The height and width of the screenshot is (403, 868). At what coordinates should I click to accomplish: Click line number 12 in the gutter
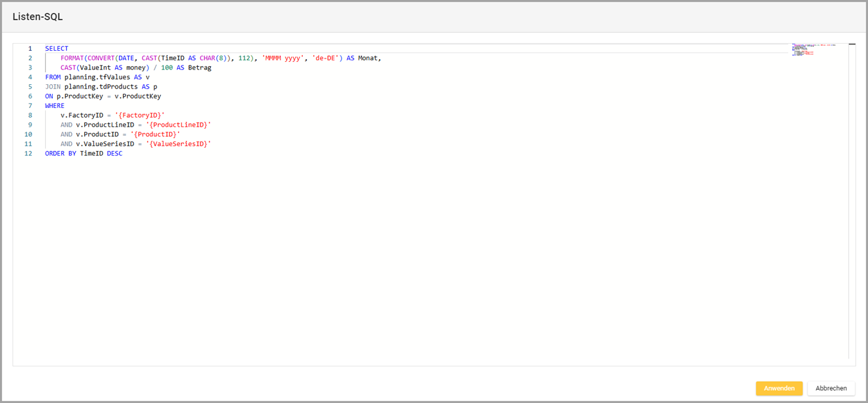click(28, 154)
